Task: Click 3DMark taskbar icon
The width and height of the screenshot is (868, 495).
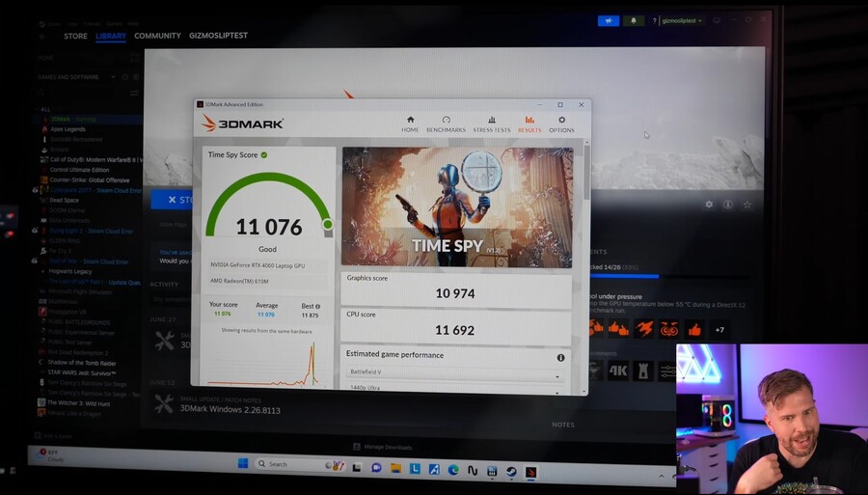Action: [530, 472]
